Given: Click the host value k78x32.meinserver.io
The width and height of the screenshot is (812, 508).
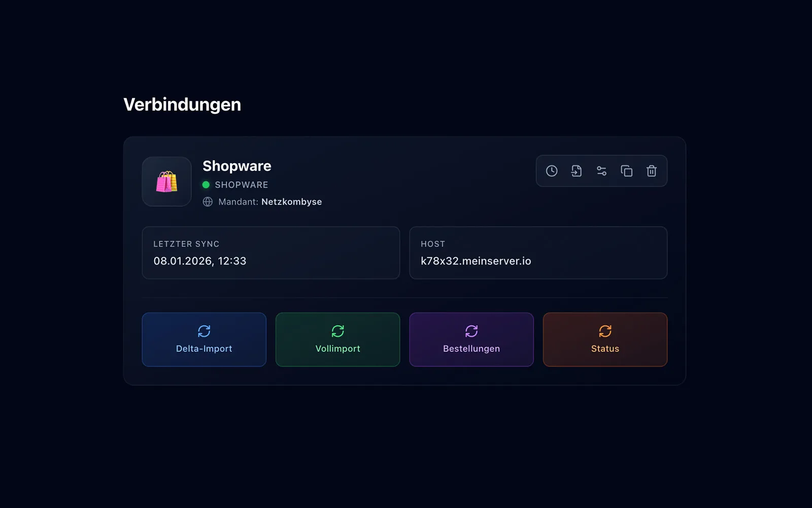Looking at the screenshot, I should pyautogui.click(x=476, y=261).
